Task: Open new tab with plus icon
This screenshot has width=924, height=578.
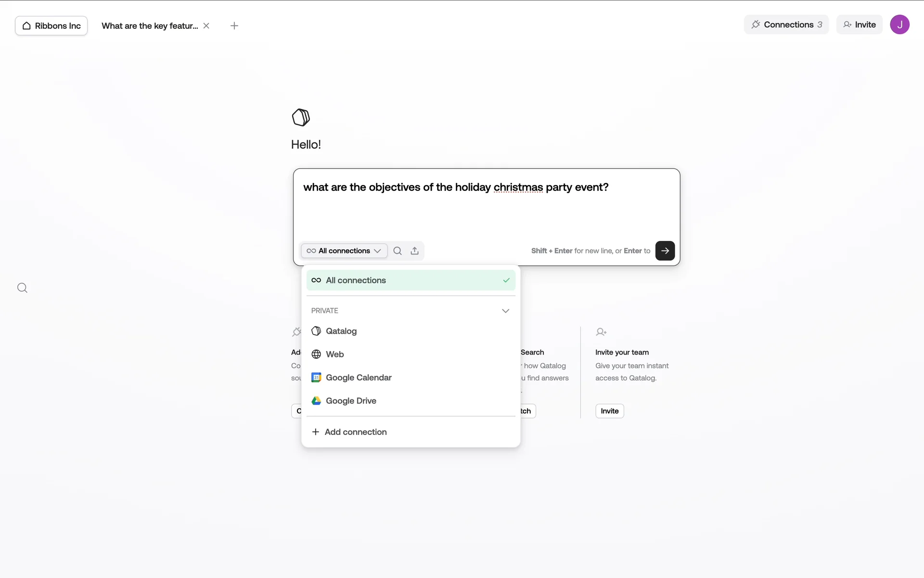Action: click(234, 26)
